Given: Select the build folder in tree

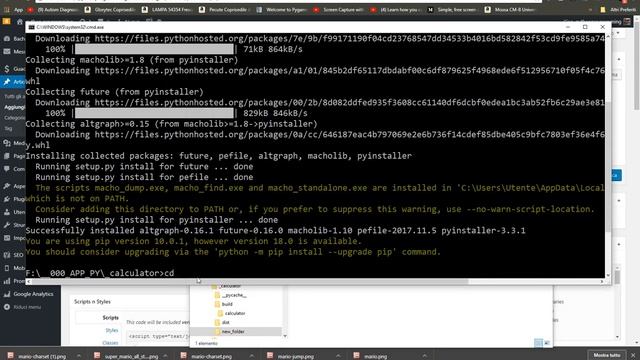Looking at the screenshot, I should [x=224, y=304].
